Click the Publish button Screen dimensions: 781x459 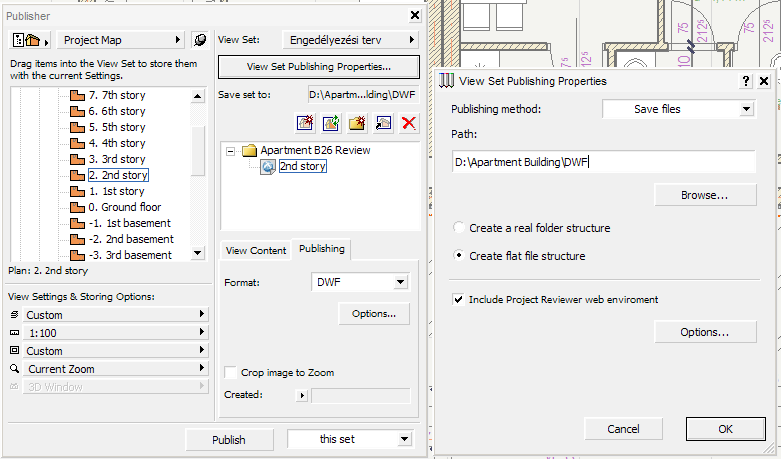[229, 440]
